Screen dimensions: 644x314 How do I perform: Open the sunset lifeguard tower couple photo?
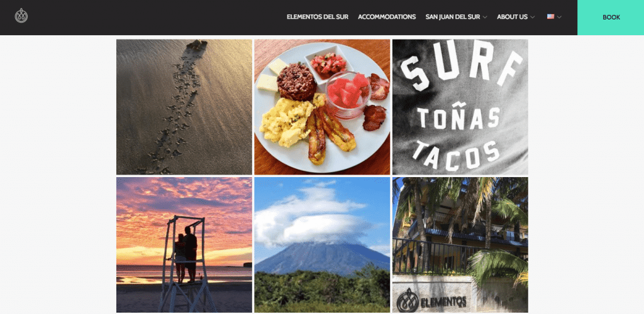click(x=184, y=245)
